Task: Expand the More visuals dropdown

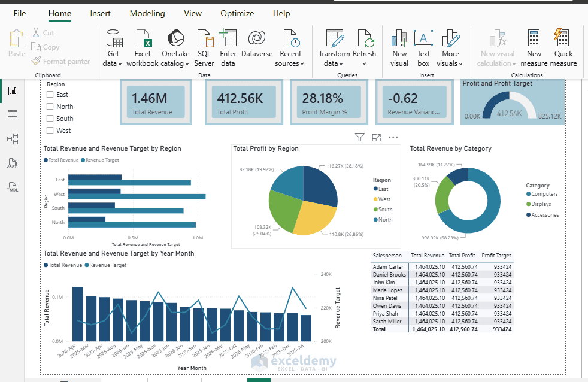Action: point(460,63)
